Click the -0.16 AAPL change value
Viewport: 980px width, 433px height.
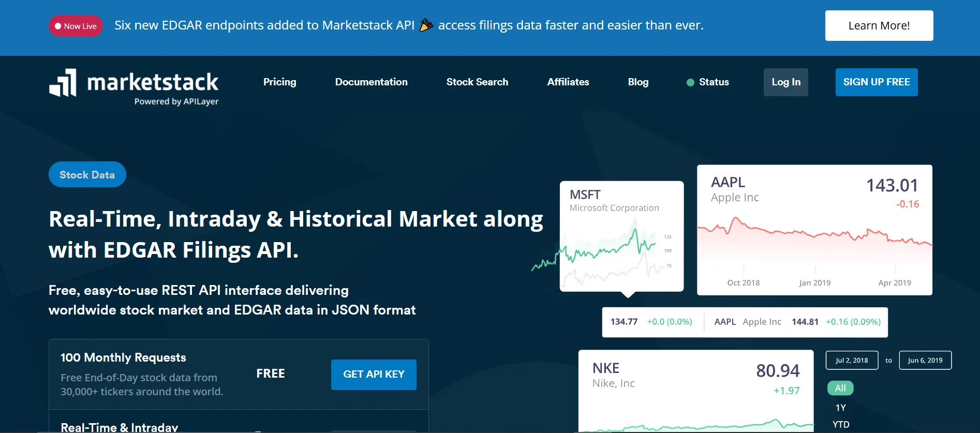click(908, 204)
